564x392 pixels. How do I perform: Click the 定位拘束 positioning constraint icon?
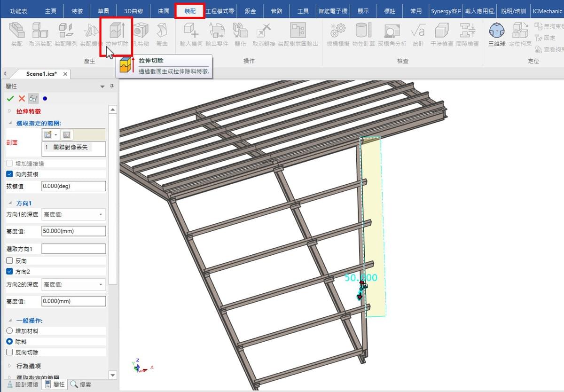point(520,31)
